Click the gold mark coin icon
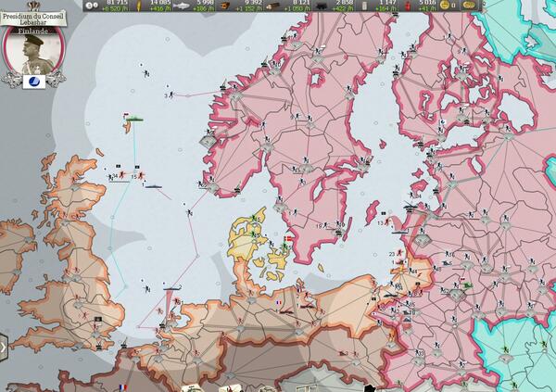Screen dimensions: 556x392 [x=445, y=5]
